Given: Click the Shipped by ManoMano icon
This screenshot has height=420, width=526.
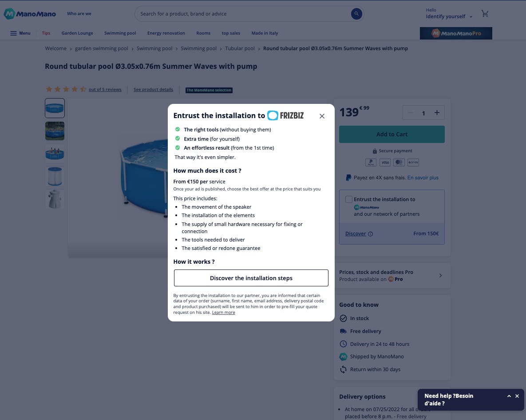Looking at the screenshot, I should [343, 357].
